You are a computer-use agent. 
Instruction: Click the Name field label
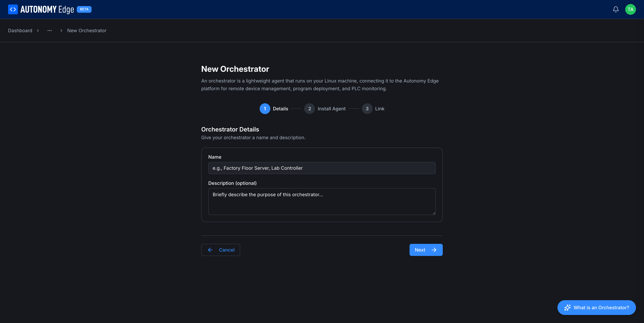coord(215,157)
